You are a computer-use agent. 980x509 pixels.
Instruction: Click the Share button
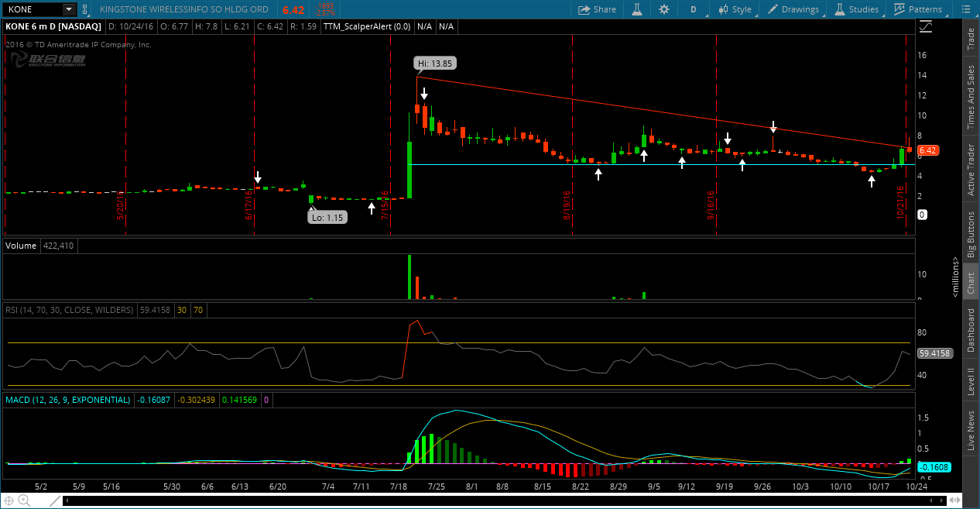(x=597, y=9)
